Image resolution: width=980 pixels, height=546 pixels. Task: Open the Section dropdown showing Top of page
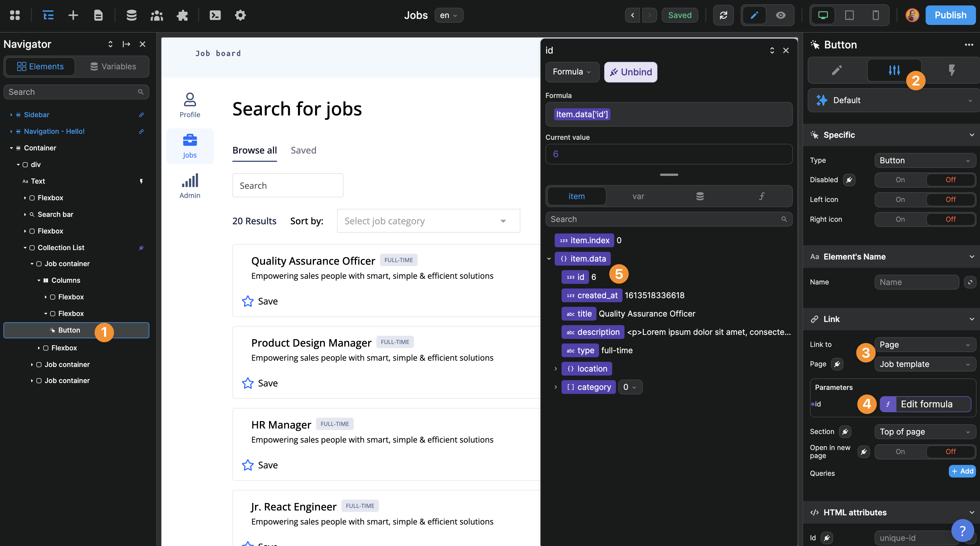click(x=925, y=431)
